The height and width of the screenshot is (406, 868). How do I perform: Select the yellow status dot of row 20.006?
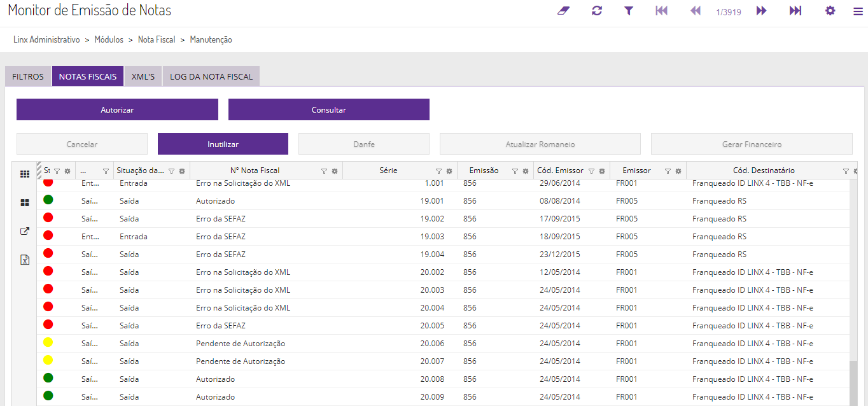48,342
